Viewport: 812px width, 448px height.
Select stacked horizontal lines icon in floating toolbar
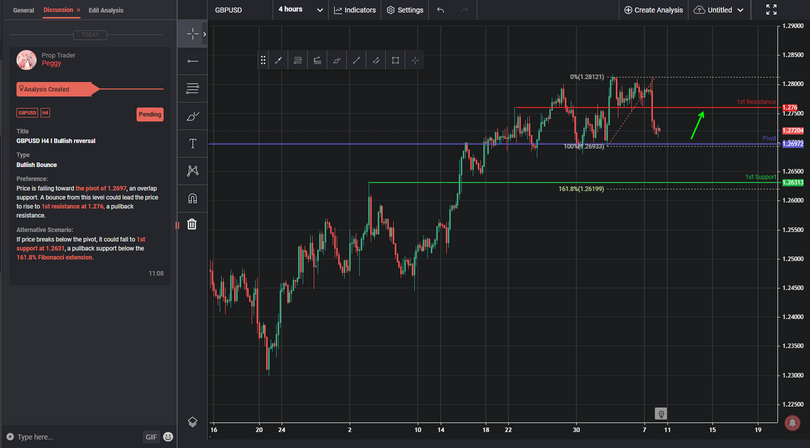(x=298, y=61)
